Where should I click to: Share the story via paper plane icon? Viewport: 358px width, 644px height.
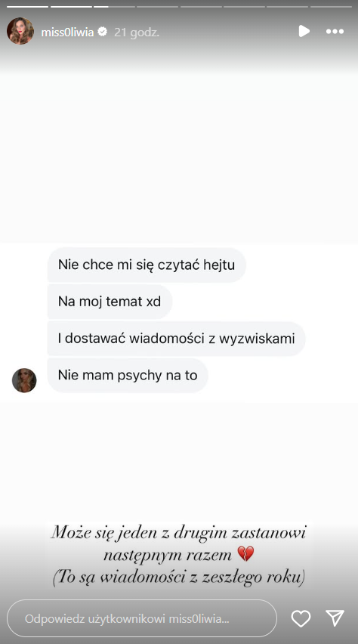tap(335, 618)
